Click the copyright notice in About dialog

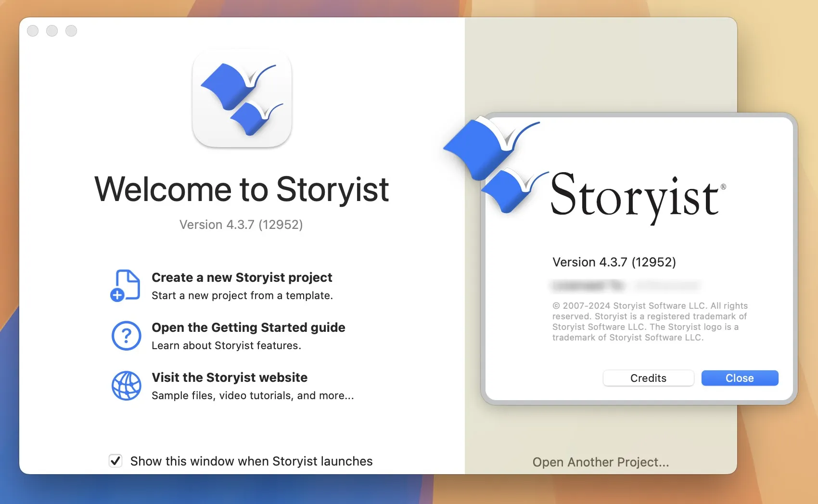pyautogui.click(x=650, y=321)
